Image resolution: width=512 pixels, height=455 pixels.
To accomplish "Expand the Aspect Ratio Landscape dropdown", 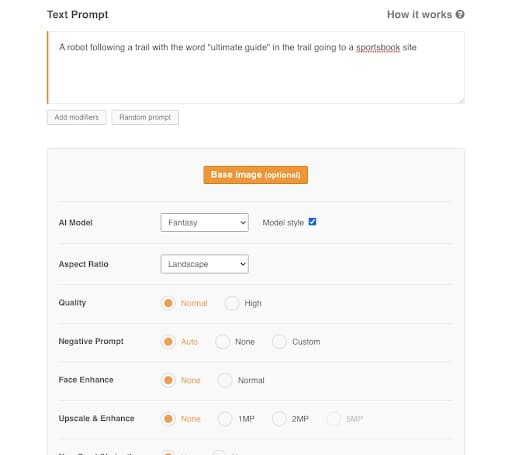I will pyautogui.click(x=204, y=264).
